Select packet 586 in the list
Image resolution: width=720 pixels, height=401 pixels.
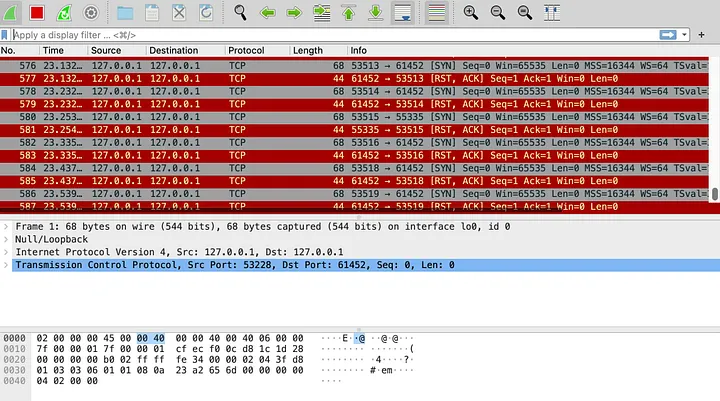click(x=354, y=194)
